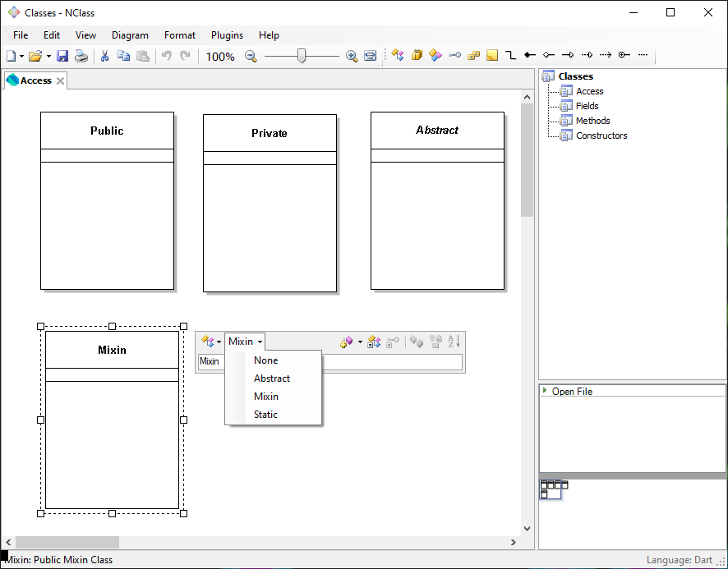
Task: Undo the last diagram change
Action: pyautogui.click(x=167, y=55)
